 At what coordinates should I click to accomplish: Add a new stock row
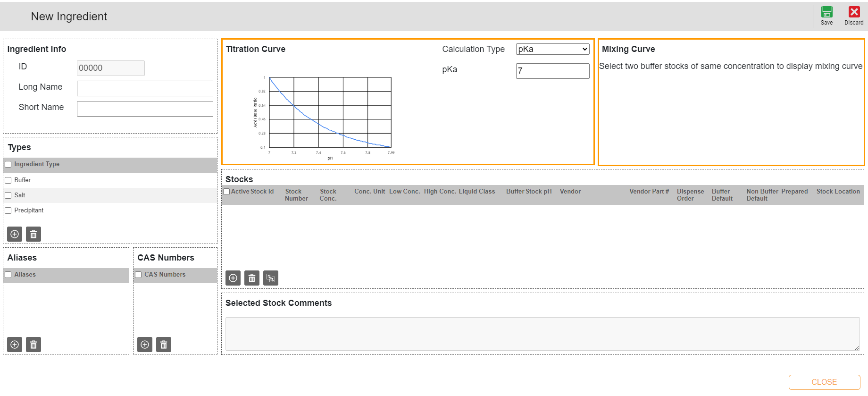point(233,278)
